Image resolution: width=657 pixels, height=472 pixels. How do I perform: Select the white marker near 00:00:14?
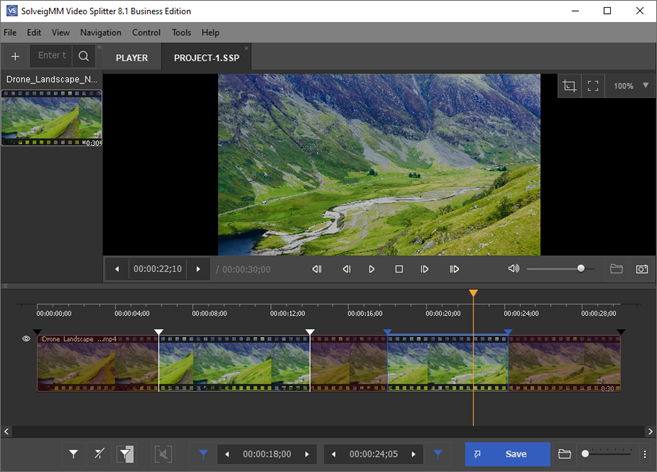(310, 332)
